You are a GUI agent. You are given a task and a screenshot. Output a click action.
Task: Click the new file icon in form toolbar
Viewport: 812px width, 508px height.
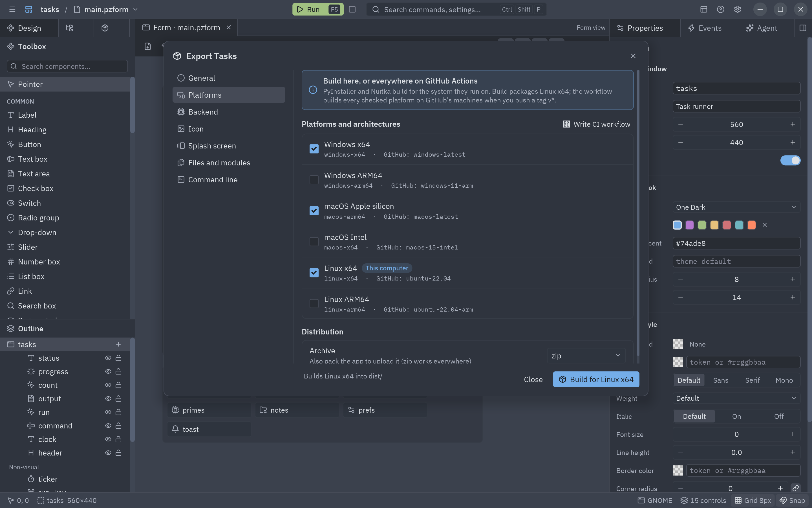148,46
